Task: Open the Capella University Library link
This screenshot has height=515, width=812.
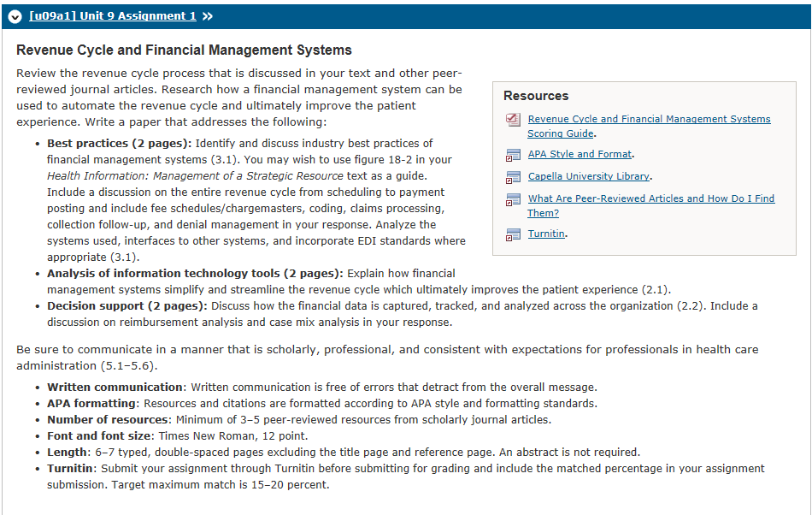Action: 589,176
